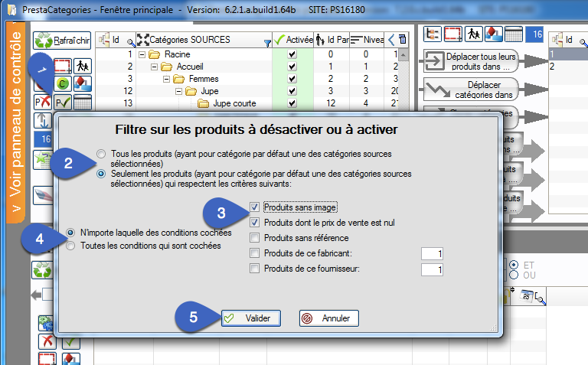Click the Annuler button
Image resolution: width=588 pixels, height=365 pixels.
[x=329, y=318]
